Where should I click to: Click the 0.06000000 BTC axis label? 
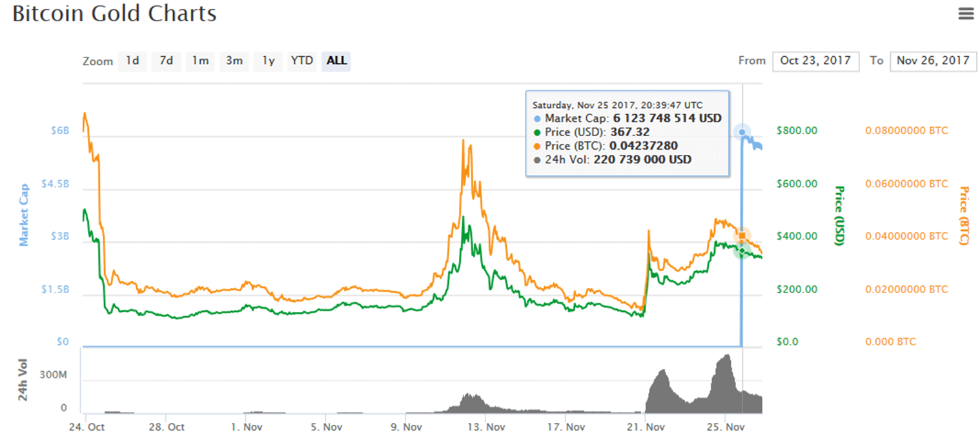[x=906, y=184]
